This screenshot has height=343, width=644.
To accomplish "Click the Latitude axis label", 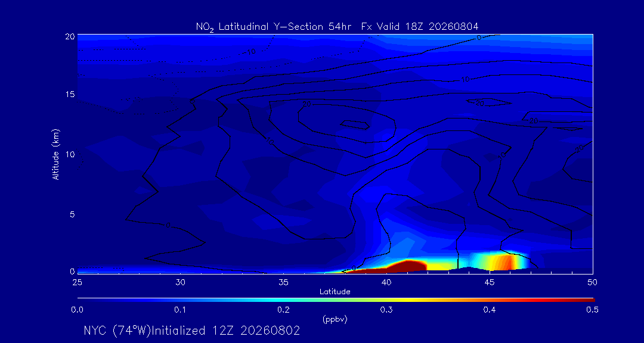I will (x=335, y=292).
